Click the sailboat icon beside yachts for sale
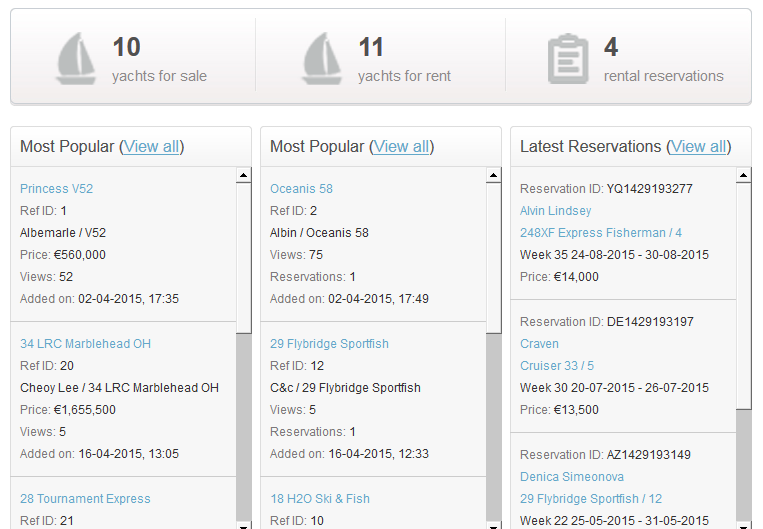 tap(75, 59)
